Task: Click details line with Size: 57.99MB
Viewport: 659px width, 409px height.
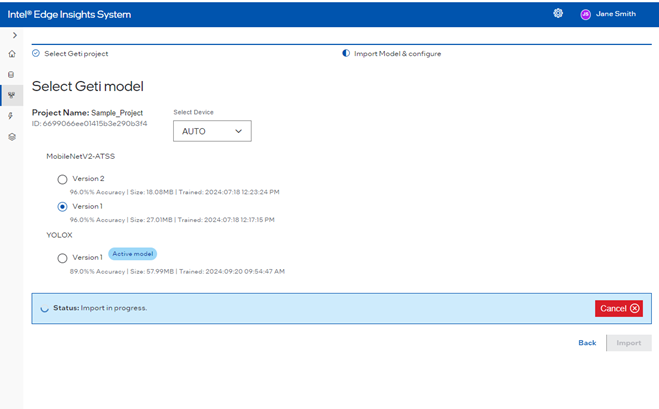Action: click(177, 272)
